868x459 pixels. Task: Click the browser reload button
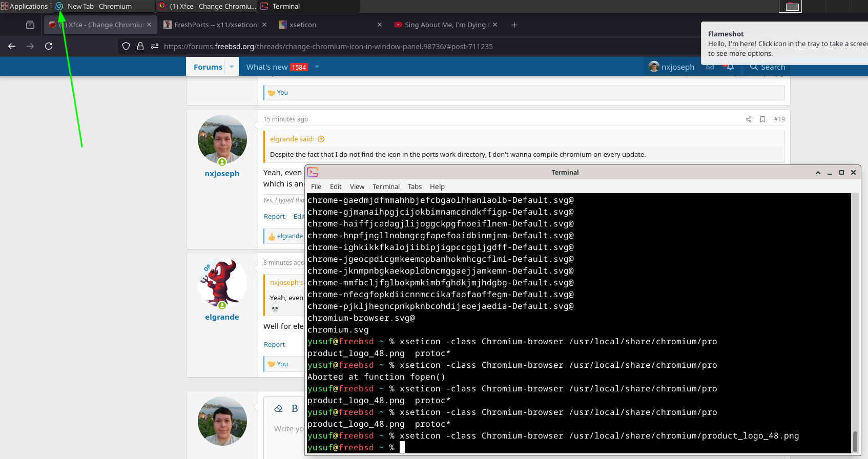49,46
